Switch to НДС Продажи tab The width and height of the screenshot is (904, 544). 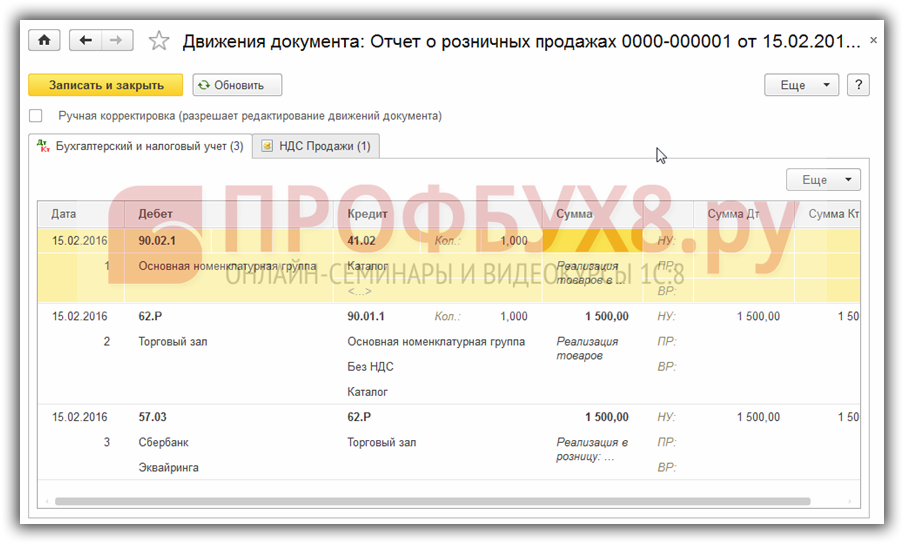[x=315, y=147]
